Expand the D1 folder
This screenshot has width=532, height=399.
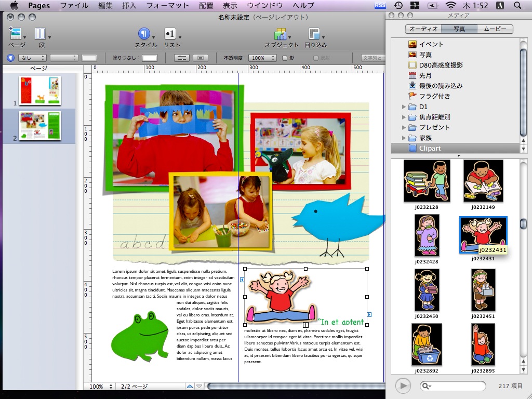403,107
